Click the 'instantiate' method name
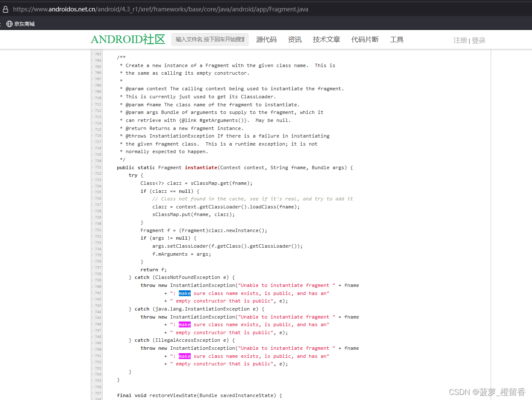The width and height of the screenshot is (532, 400). pyautogui.click(x=201, y=168)
